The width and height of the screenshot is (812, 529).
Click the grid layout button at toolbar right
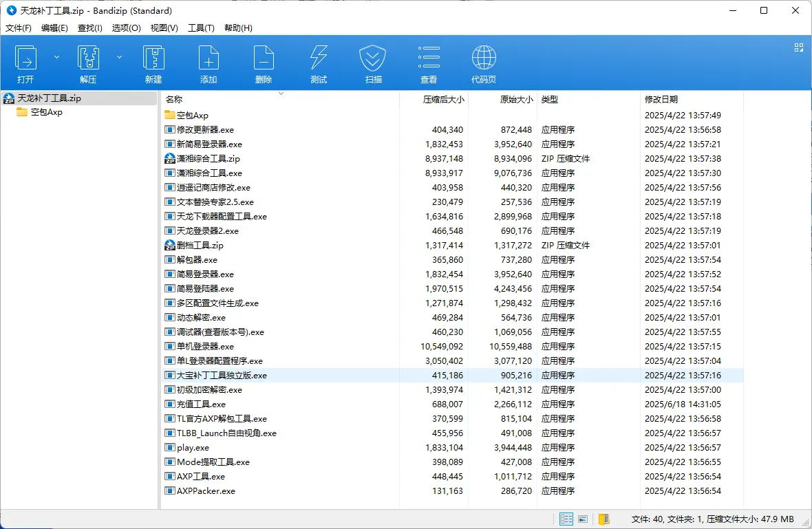pos(799,47)
